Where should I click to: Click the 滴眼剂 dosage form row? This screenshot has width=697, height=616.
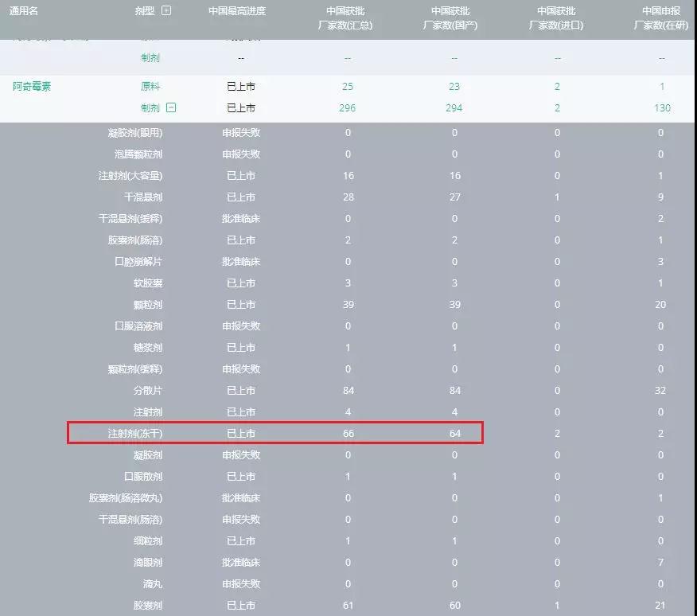[x=148, y=563]
